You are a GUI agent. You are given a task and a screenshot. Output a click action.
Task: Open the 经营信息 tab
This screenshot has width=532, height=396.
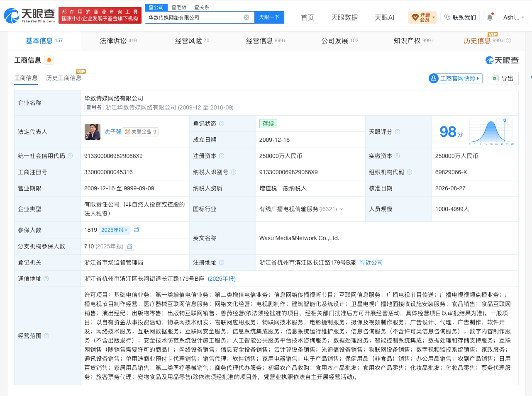pos(266,41)
